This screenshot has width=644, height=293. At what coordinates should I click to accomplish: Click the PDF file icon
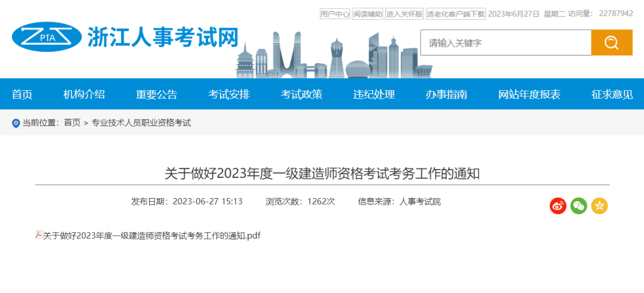pos(39,235)
